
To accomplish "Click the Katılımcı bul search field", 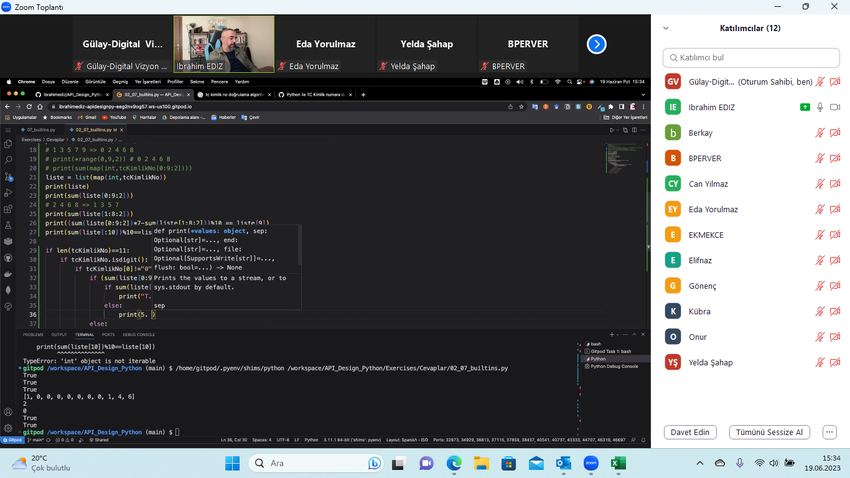I will [751, 57].
